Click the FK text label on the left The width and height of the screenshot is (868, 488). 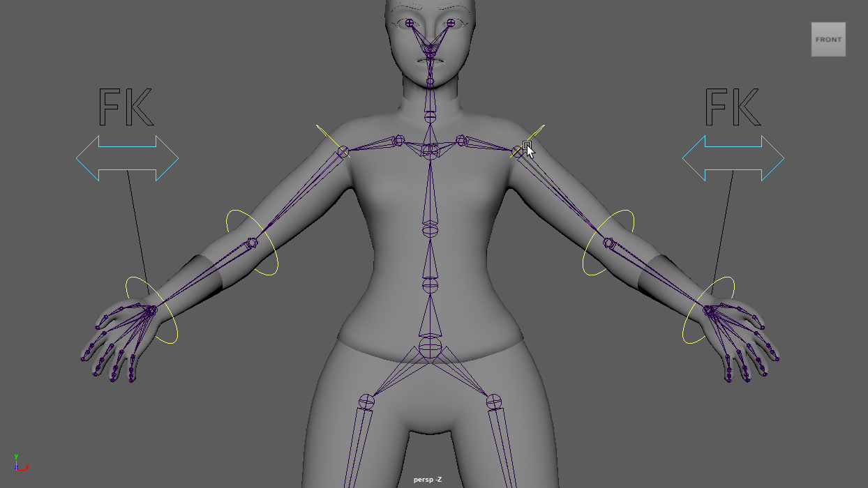click(x=125, y=107)
